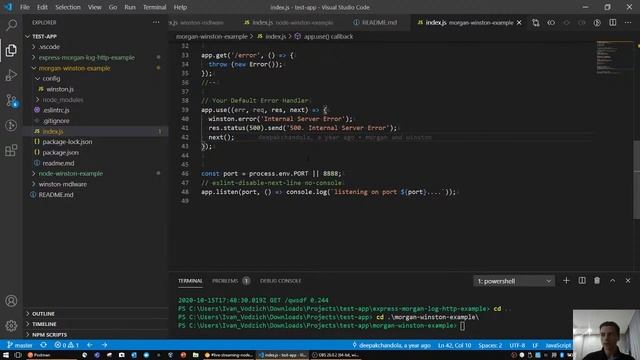Open package.json file

[60, 153]
